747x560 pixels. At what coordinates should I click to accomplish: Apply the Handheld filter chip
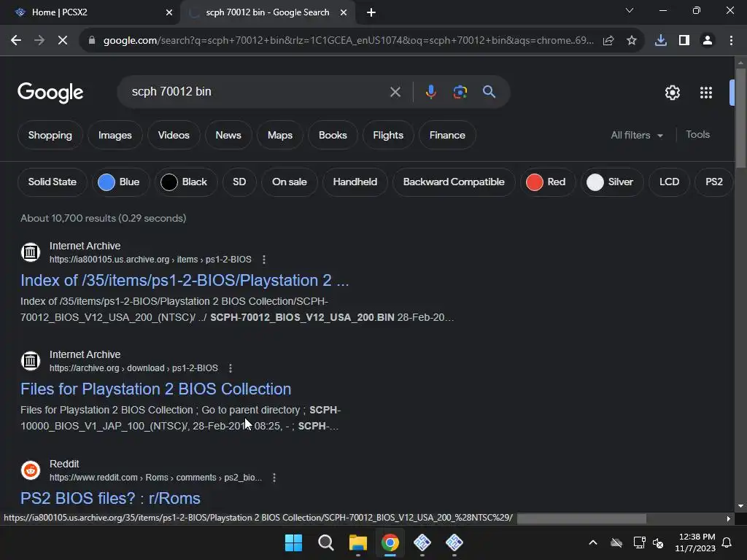click(x=355, y=182)
